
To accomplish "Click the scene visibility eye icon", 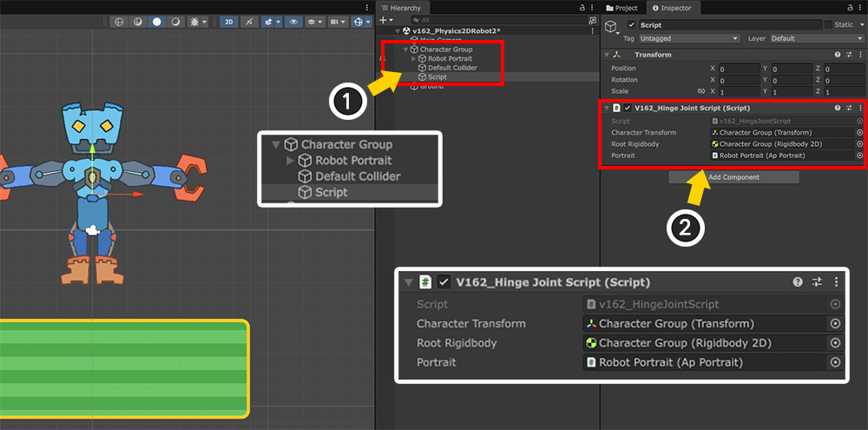I will (x=295, y=21).
